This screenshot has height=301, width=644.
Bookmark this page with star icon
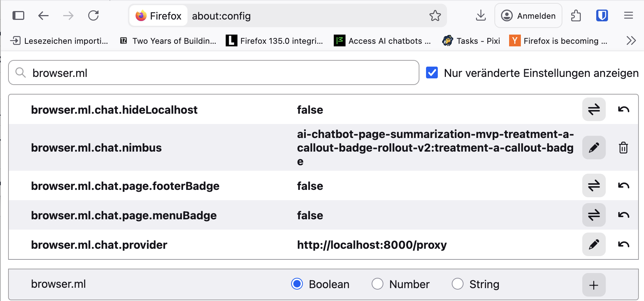pos(435,15)
